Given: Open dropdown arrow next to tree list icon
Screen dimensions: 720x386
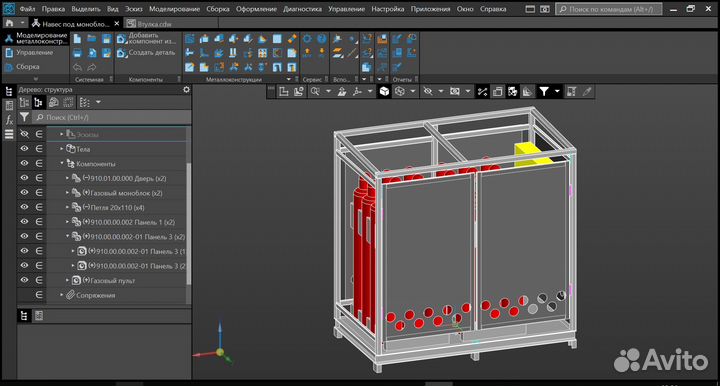Looking at the screenshot, I should click(98, 102).
